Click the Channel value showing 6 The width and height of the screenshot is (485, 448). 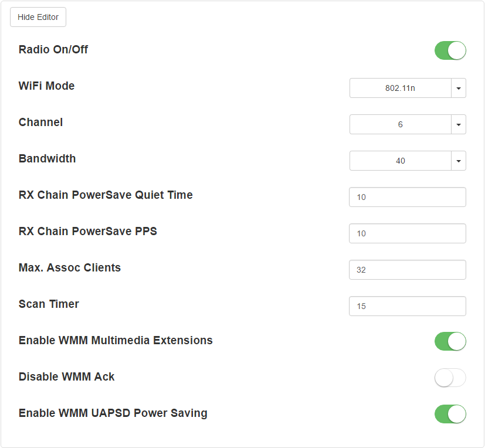point(400,124)
